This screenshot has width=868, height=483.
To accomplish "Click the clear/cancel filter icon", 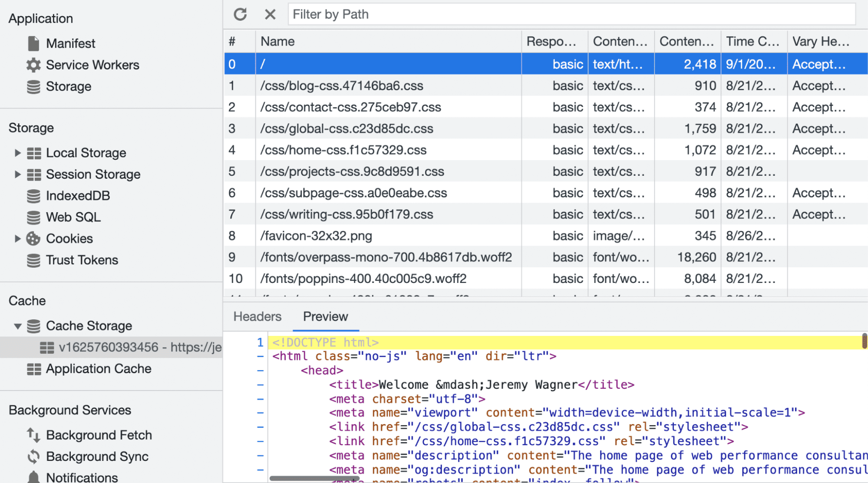I will (x=270, y=14).
